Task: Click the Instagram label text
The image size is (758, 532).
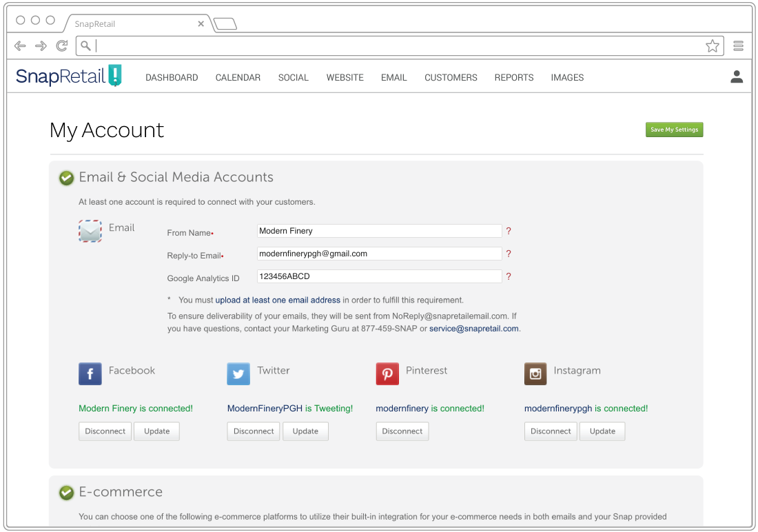Action: pos(577,371)
